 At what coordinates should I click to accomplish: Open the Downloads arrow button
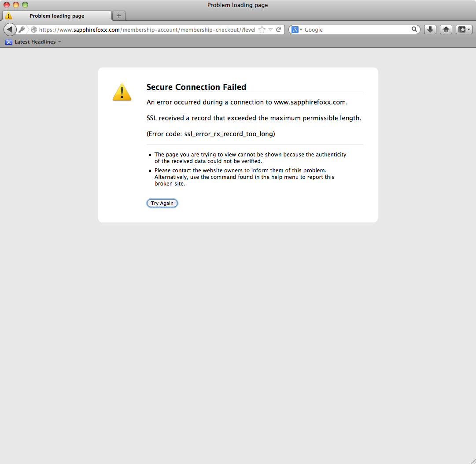(x=430, y=30)
